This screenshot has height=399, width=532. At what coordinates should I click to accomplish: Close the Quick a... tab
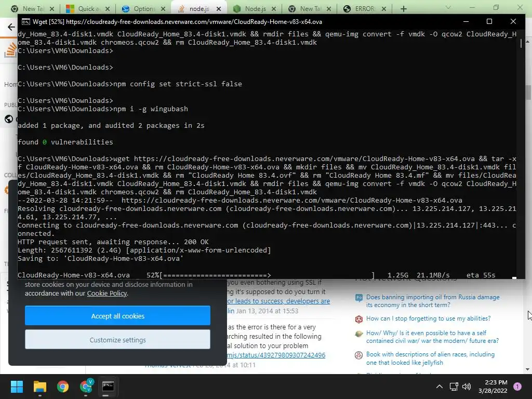(x=108, y=9)
